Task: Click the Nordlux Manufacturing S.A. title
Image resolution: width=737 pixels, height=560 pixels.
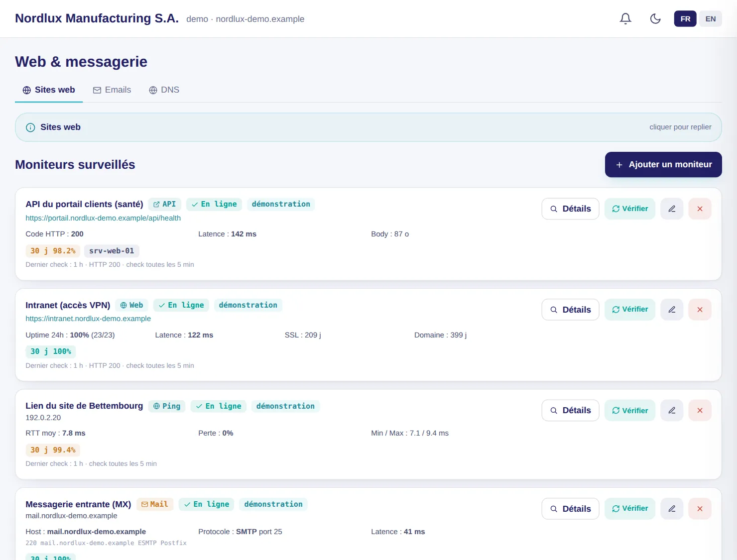Action: (97, 18)
